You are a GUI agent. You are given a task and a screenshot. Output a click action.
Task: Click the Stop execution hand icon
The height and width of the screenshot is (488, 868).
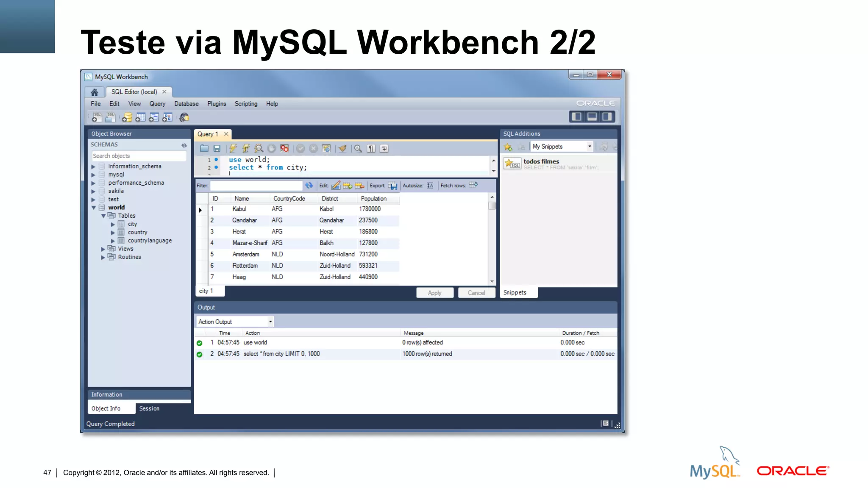click(x=272, y=148)
